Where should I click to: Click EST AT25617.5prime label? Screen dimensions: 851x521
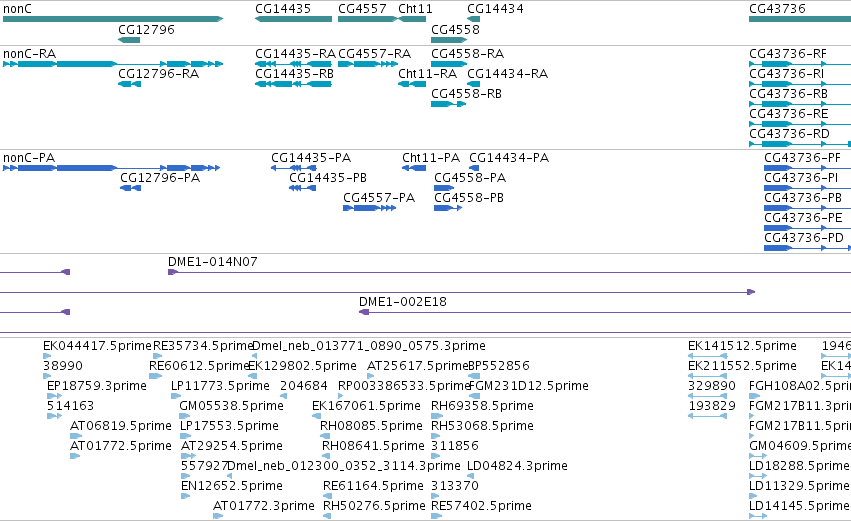coord(417,366)
